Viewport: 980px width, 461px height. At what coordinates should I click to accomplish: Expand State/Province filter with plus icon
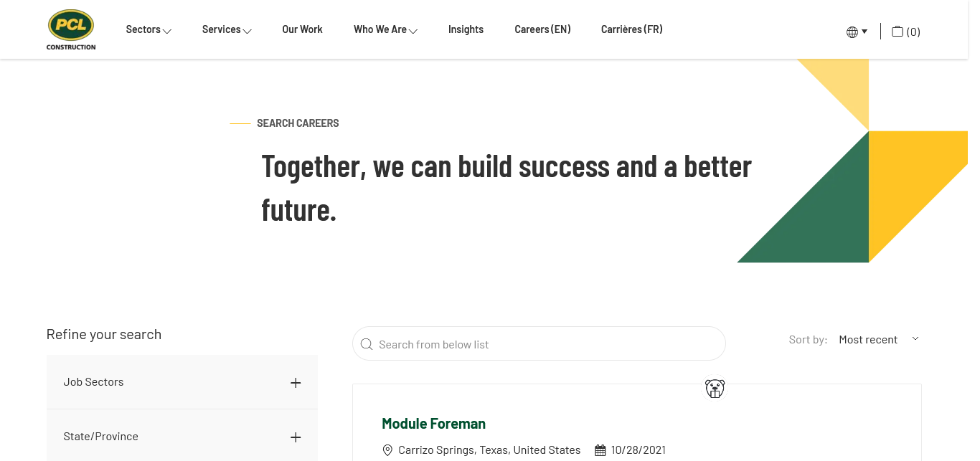pos(296,437)
